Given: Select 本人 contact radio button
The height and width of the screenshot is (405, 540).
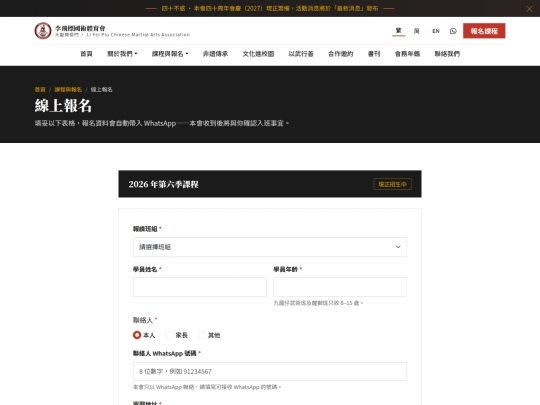Looking at the screenshot, I should tap(137, 335).
